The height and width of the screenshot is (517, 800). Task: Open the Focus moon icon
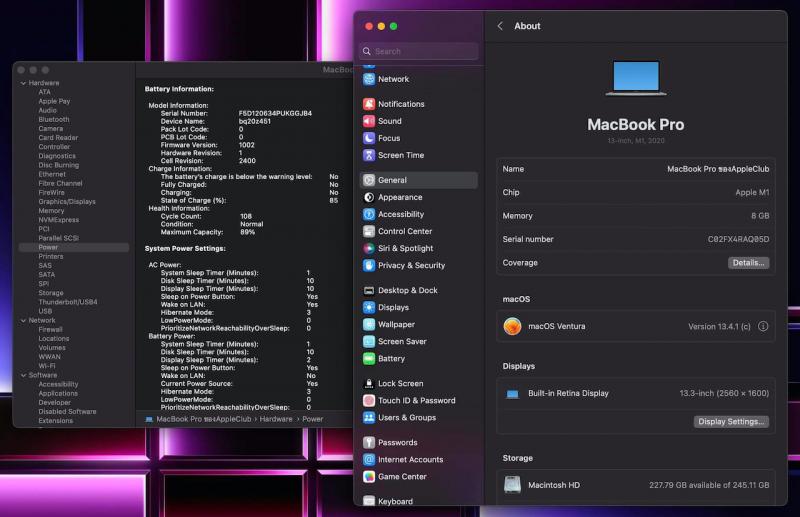pos(369,138)
